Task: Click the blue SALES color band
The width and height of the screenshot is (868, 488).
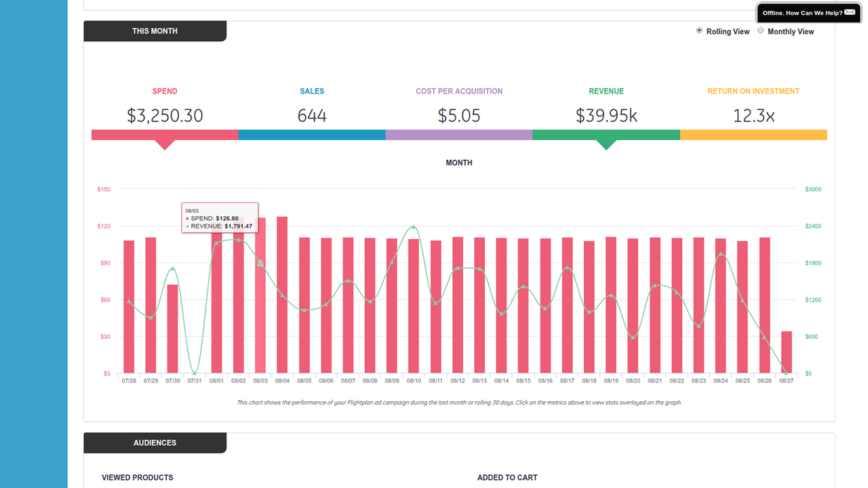Action: (312, 134)
